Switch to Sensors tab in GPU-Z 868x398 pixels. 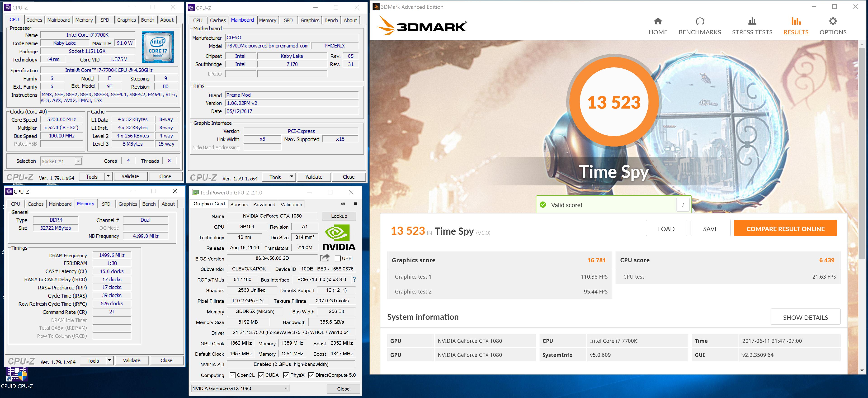click(239, 205)
